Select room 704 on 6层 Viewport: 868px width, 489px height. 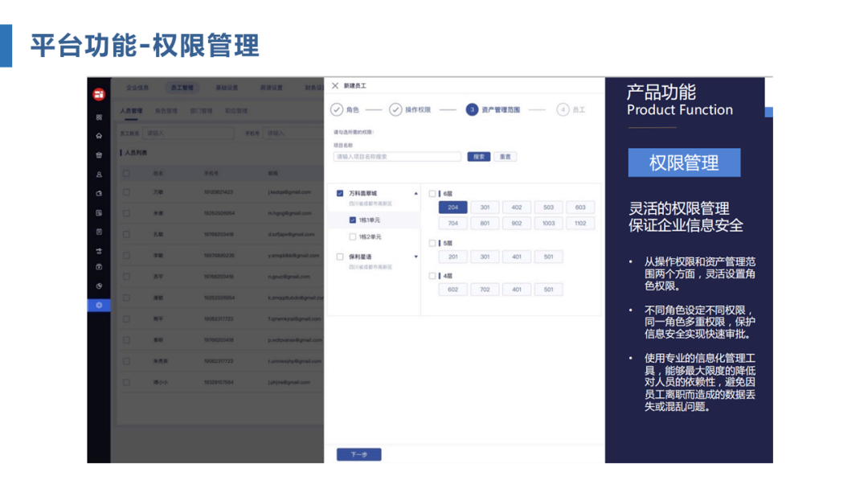point(452,223)
